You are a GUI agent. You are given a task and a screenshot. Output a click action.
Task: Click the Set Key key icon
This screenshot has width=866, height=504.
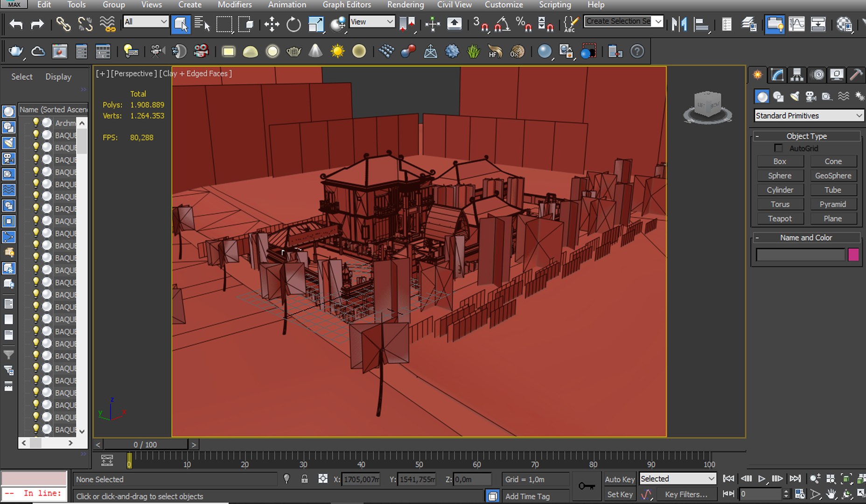point(587,486)
